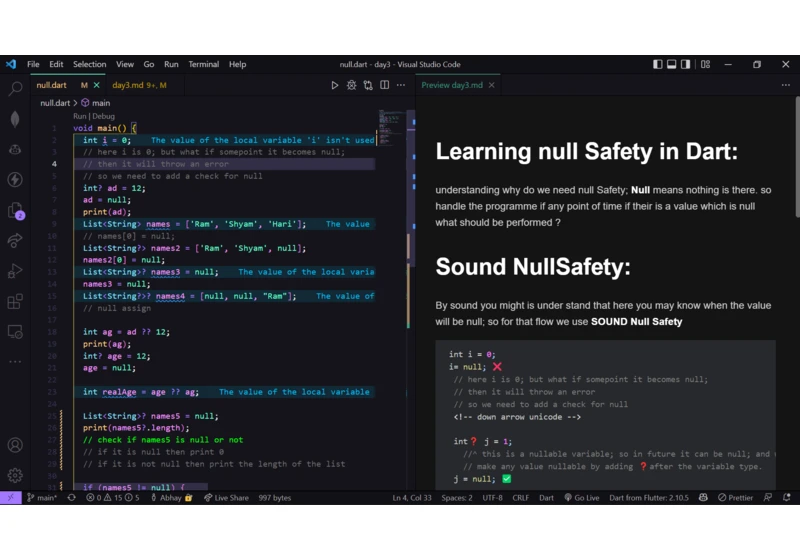Open the Remote Explorer monitor icon
The height and width of the screenshot is (560, 800).
(15, 332)
